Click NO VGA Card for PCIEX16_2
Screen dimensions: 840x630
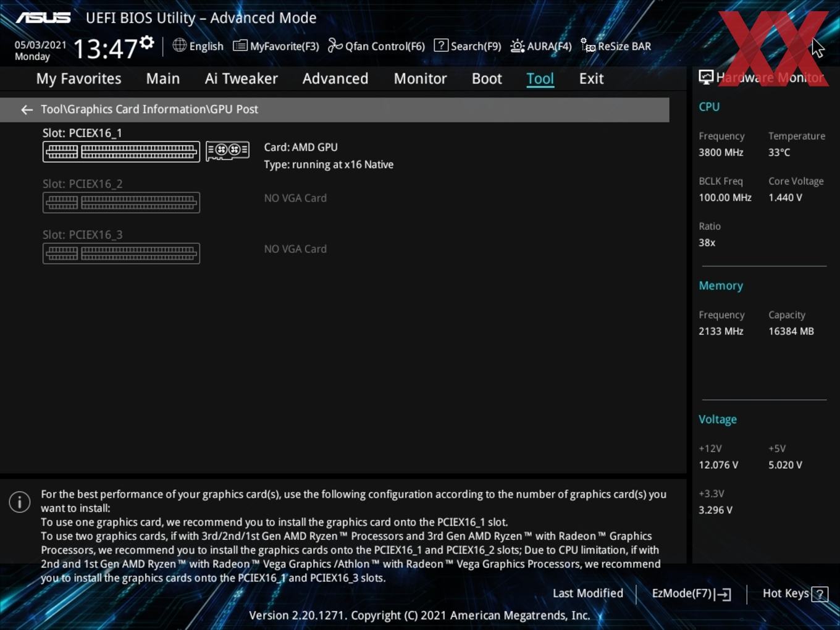point(295,198)
